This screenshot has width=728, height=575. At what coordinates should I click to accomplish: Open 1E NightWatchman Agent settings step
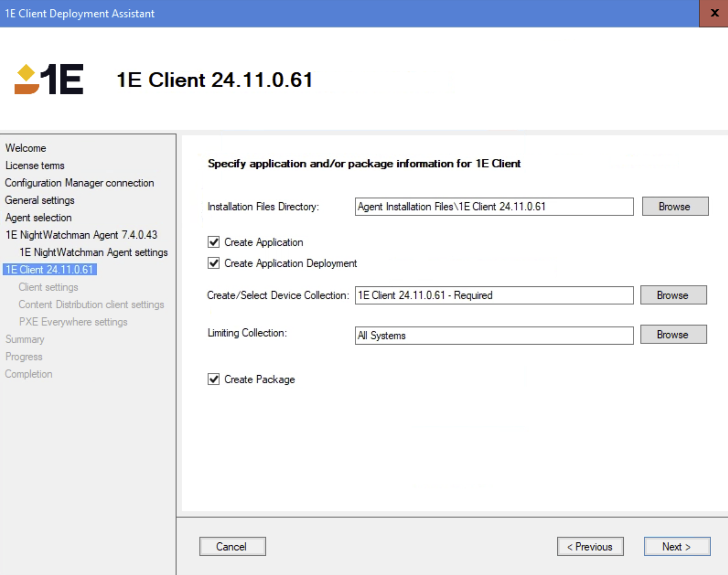(93, 252)
